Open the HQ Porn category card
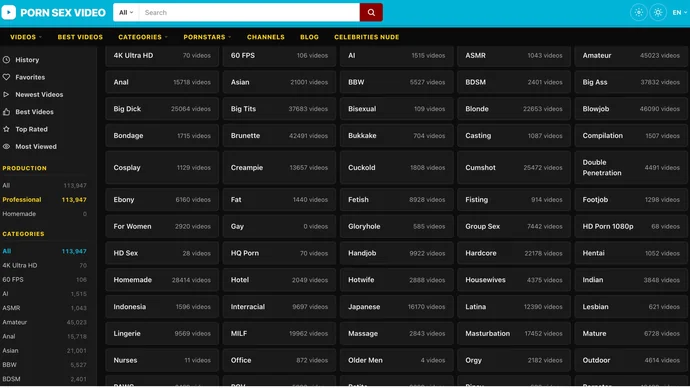This screenshot has height=388, width=690. [x=279, y=253]
